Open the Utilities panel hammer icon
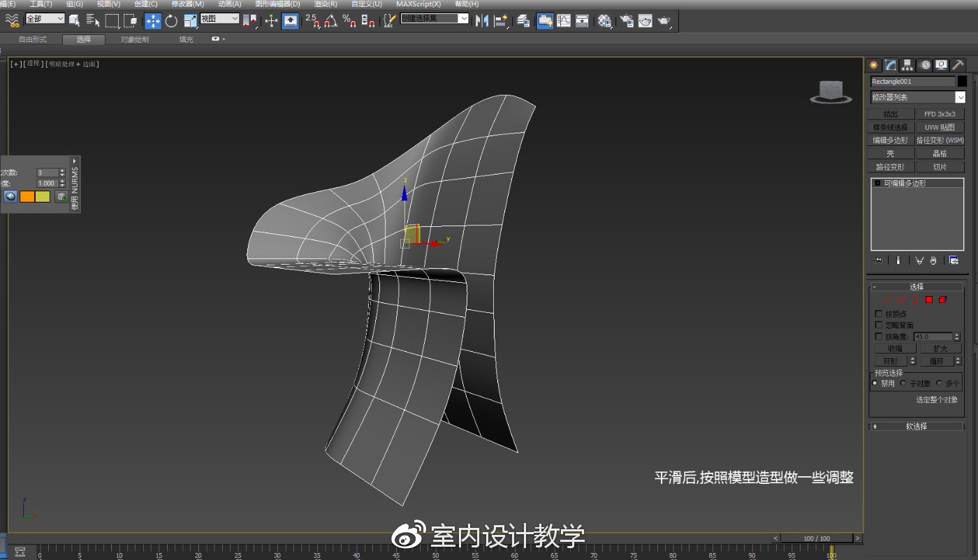 pyautogui.click(x=958, y=64)
